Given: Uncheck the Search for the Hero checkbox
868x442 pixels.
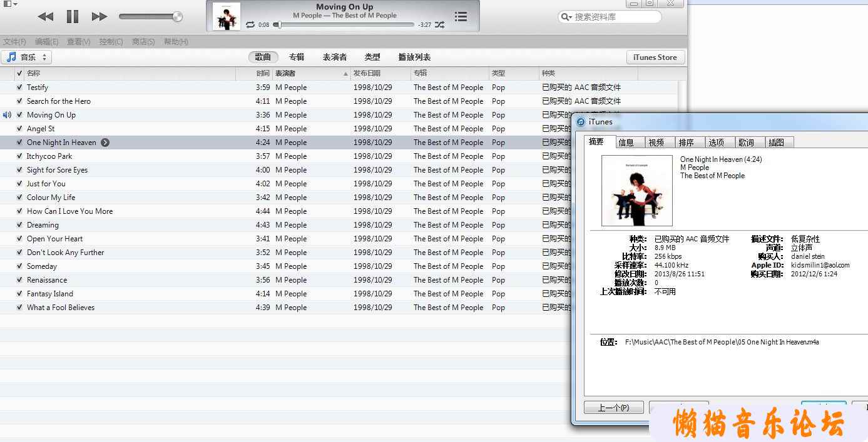Looking at the screenshot, I should tap(19, 101).
